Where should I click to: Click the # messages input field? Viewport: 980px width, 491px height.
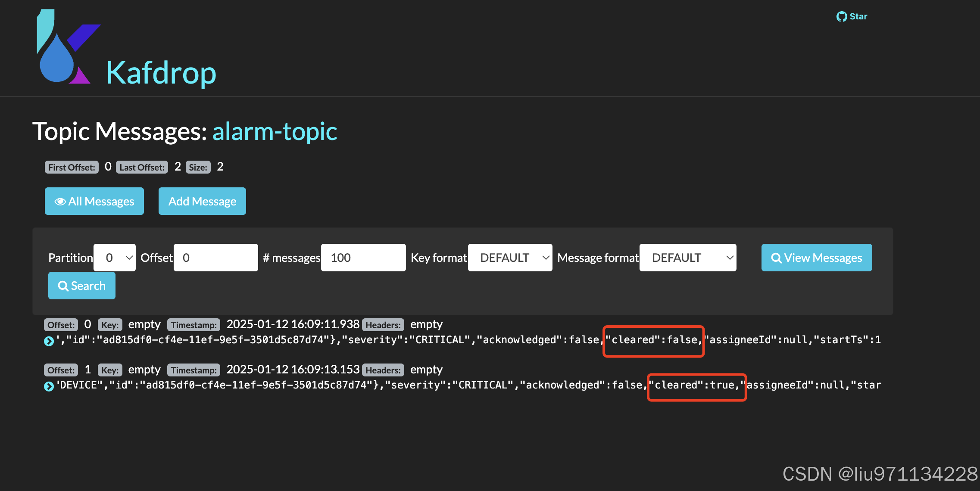point(363,258)
